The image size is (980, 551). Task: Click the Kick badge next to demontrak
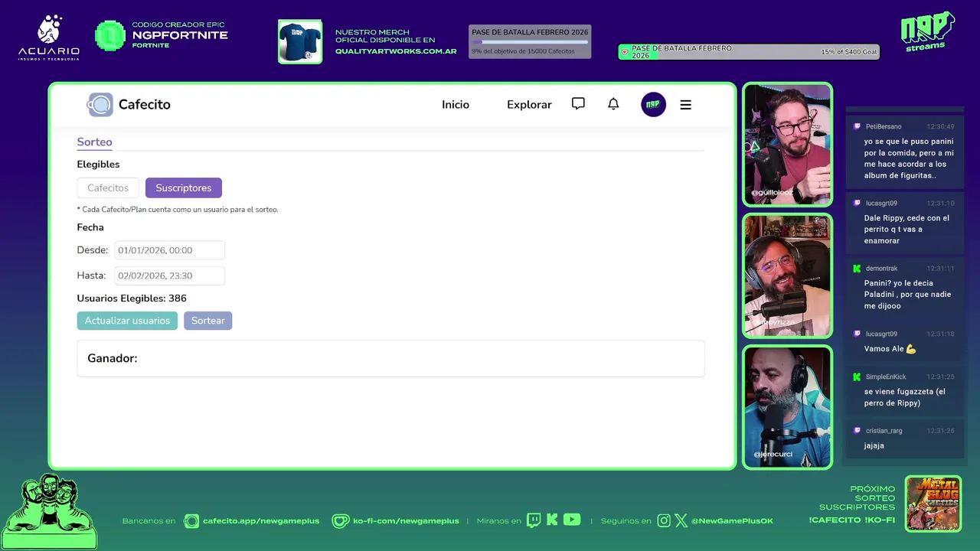[x=857, y=269]
